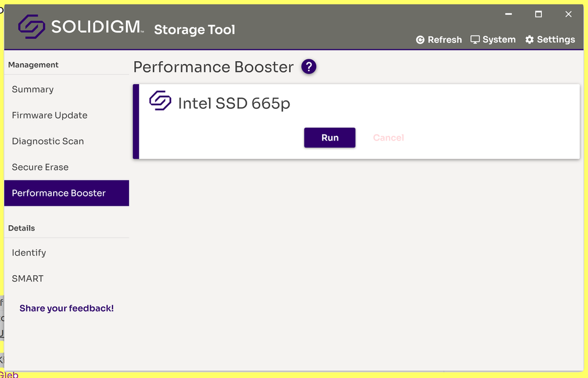The width and height of the screenshot is (588, 378).
Task: Go to Firmware Update
Action: 49,115
